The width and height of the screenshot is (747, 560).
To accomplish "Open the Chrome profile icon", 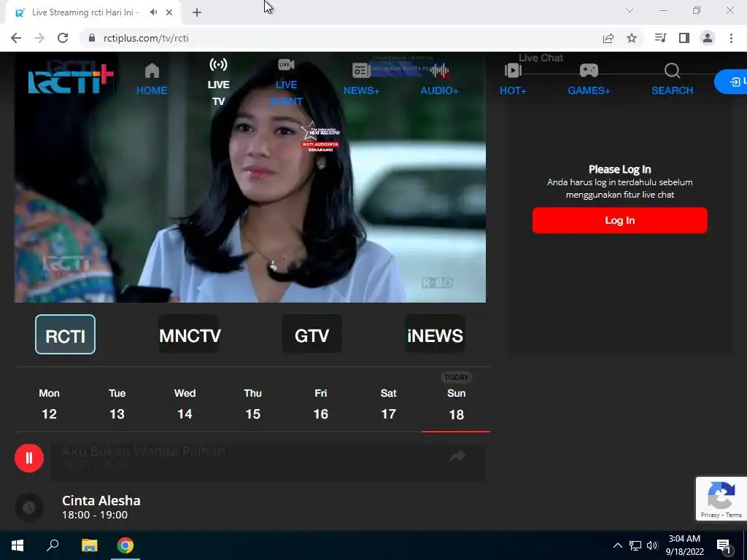I will pyautogui.click(x=708, y=38).
